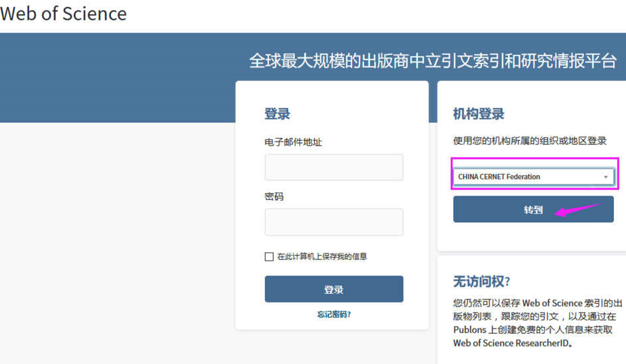
Task: Expand the institution list using dropdown arrow
Action: pyautogui.click(x=605, y=177)
